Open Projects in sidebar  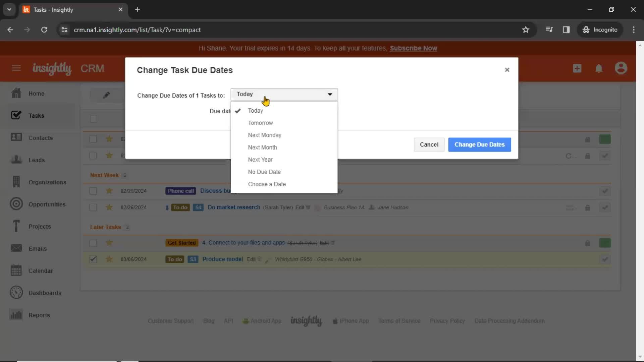pyautogui.click(x=39, y=227)
